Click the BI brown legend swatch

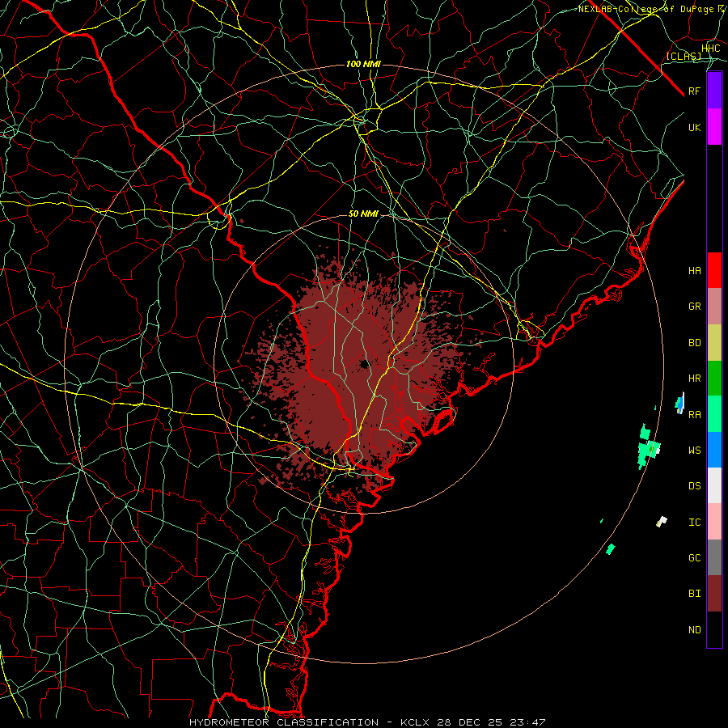714,594
